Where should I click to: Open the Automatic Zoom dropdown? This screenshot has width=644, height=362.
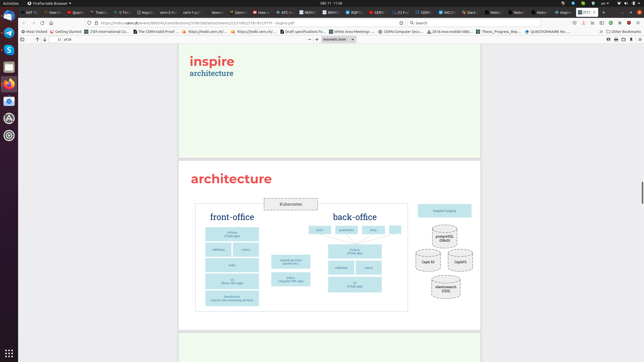(x=339, y=39)
